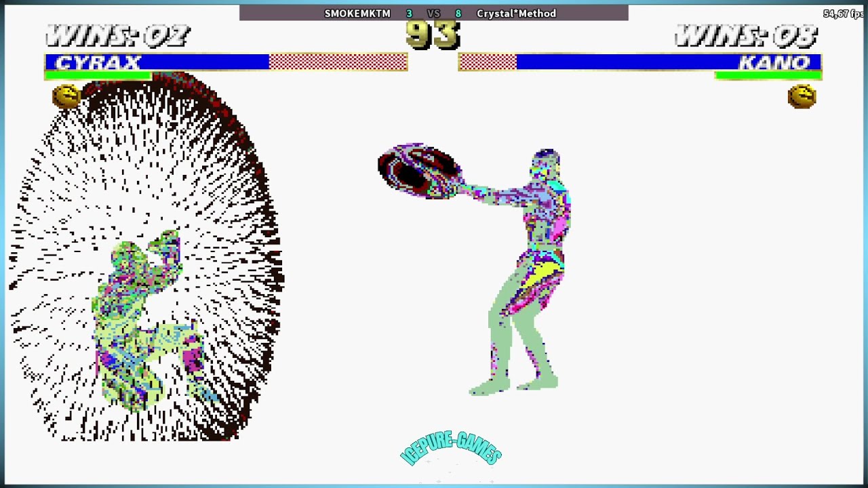Click the round object in Kano's outstretched hand
This screenshot has height=488, width=868.
(x=420, y=171)
